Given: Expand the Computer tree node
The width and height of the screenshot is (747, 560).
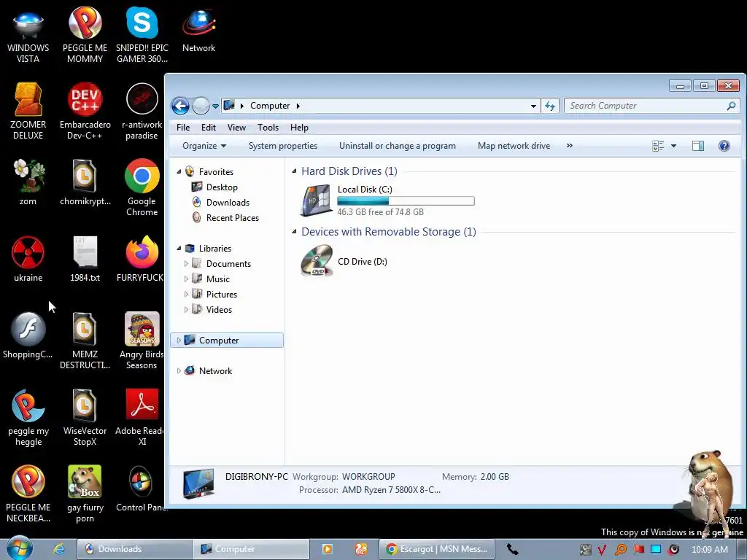Looking at the screenshot, I should (x=179, y=340).
